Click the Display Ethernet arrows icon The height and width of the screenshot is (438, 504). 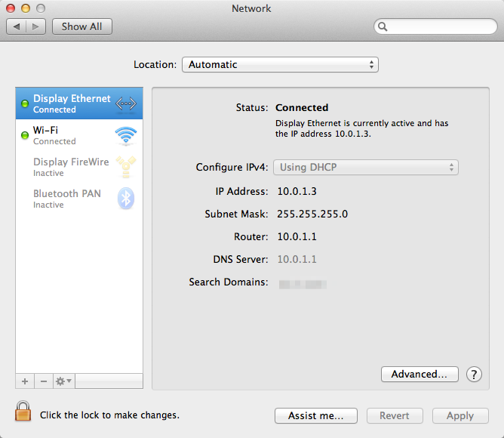tap(126, 103)
